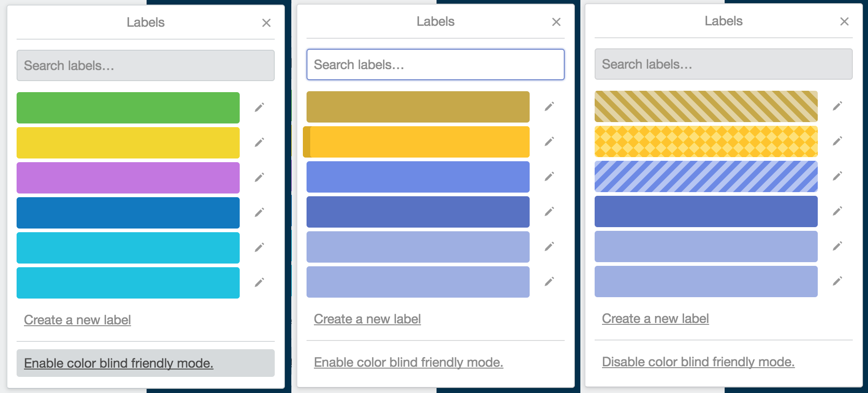This screenshot has height=393, width=868.
Task: Enable color blind friendly mode in middle panel
Action: coord(408,362)
